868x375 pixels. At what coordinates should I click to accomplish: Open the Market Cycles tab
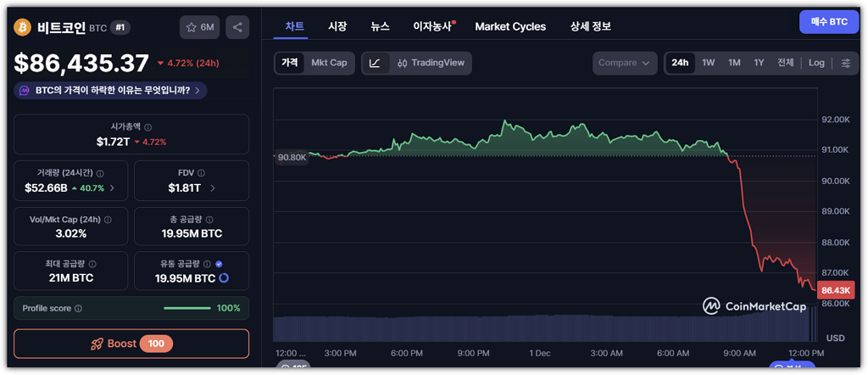[x=510, y=26]
